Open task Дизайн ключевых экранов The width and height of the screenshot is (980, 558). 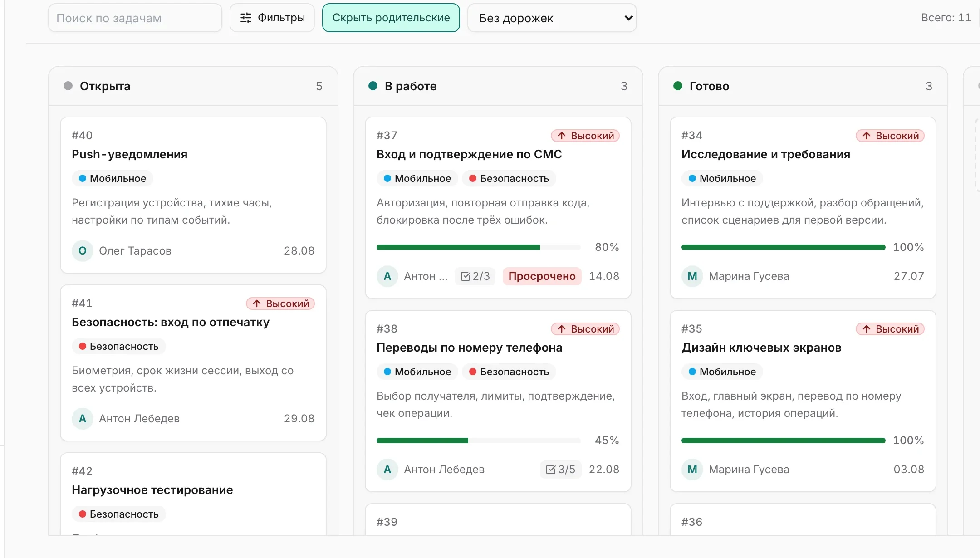point(761,348)
